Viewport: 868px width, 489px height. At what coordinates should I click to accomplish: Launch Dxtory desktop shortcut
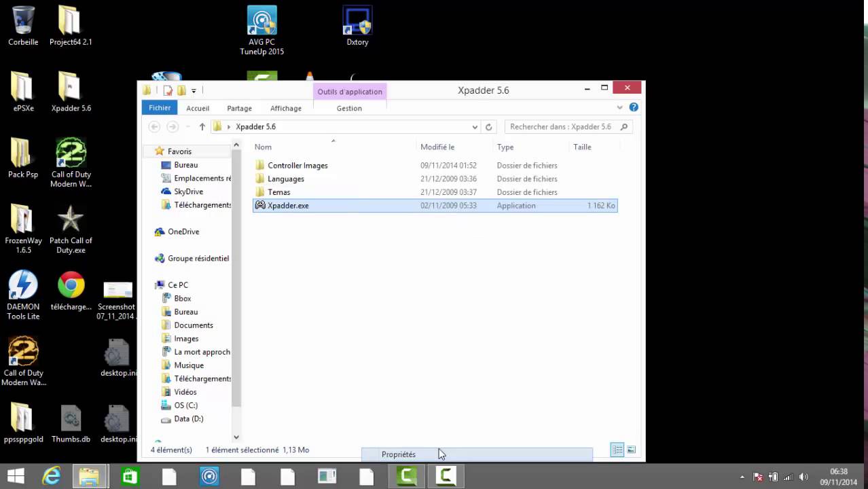click(x=357, y=26)
